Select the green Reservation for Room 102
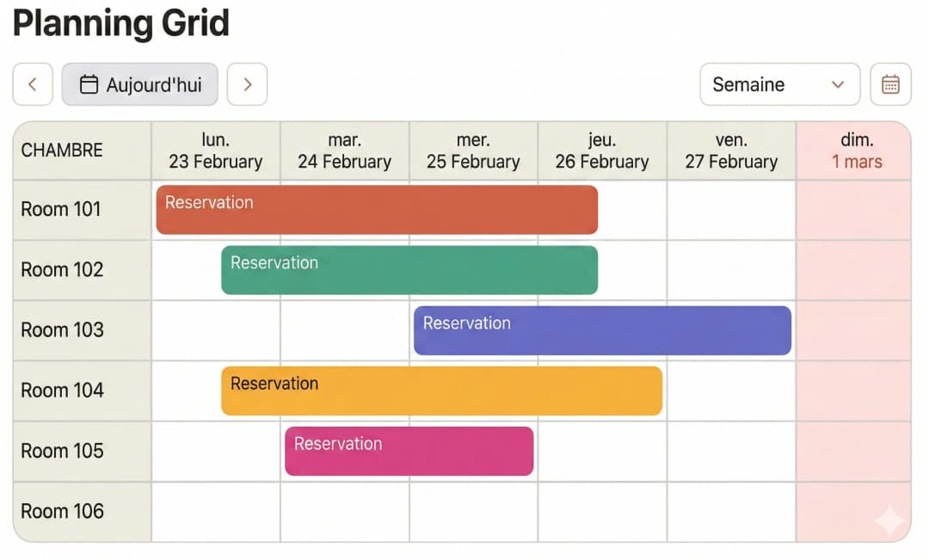 pos(409,269)
